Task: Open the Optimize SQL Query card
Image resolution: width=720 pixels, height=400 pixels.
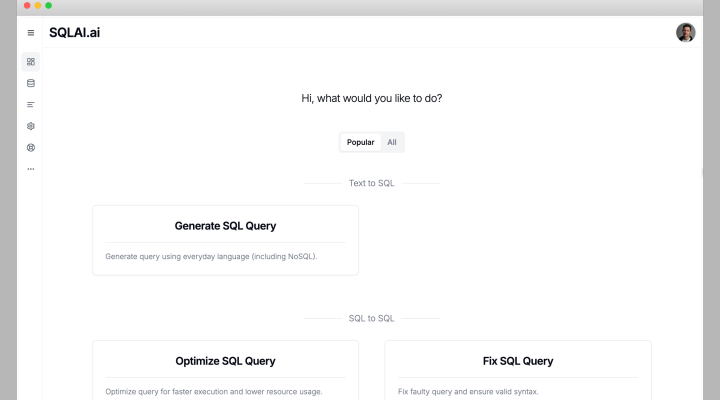Action: [x=225, y=361]
